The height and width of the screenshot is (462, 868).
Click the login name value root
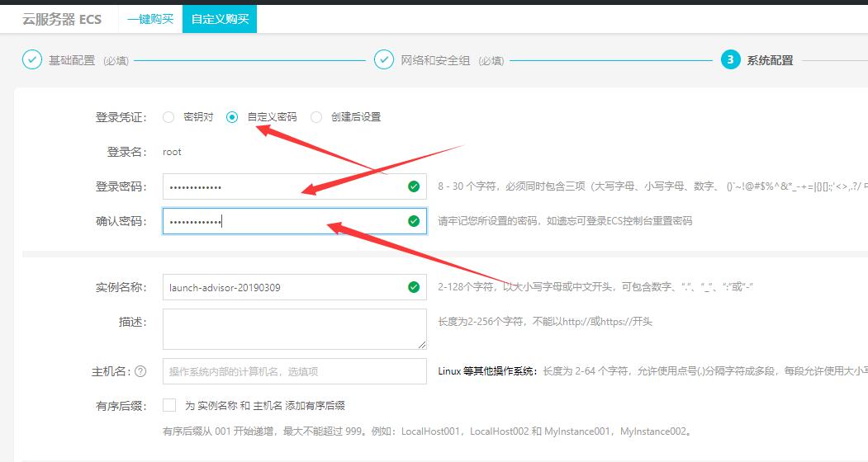pos(172,152)
